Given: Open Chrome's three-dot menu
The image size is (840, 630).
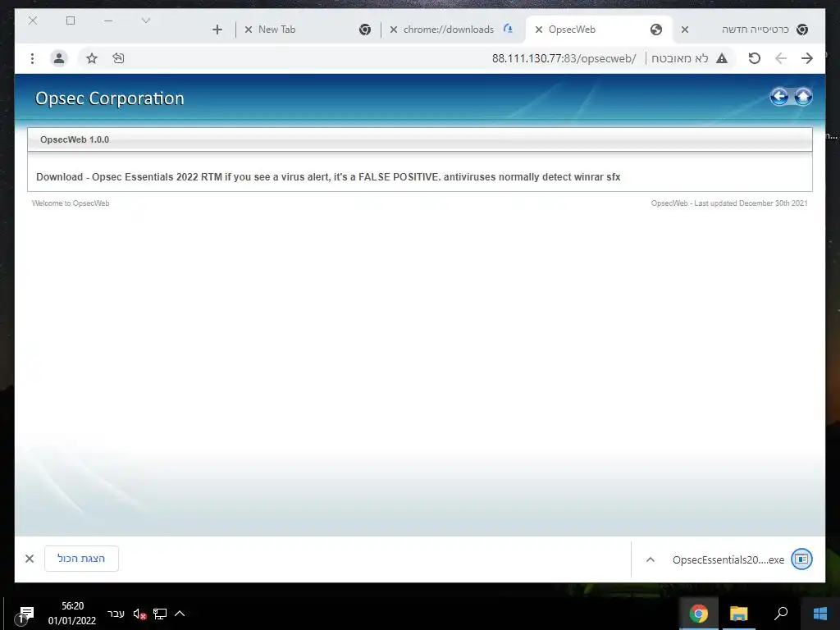Looking at the screenshot, I should 32,58.
